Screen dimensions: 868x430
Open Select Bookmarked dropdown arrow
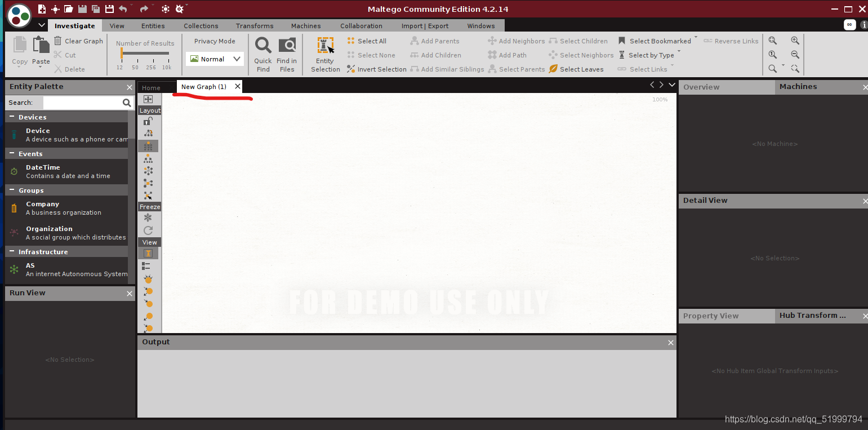pos(696,38)
